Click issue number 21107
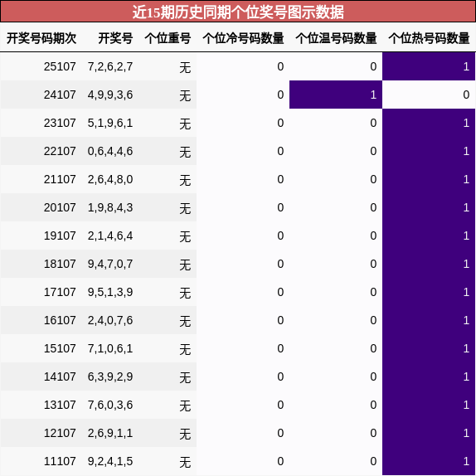Screen dimensions: 476x476 coord(60,179)
